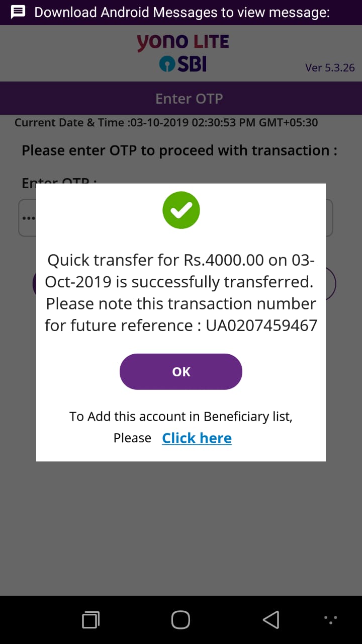The height and width of the screenshot is (644, 362).
Task: Tap the Android back navigation button
Action: click(271, 619)
